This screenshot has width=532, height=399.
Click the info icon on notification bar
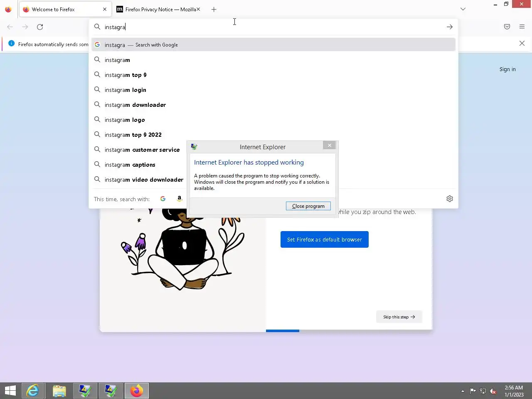pos(11,44)
